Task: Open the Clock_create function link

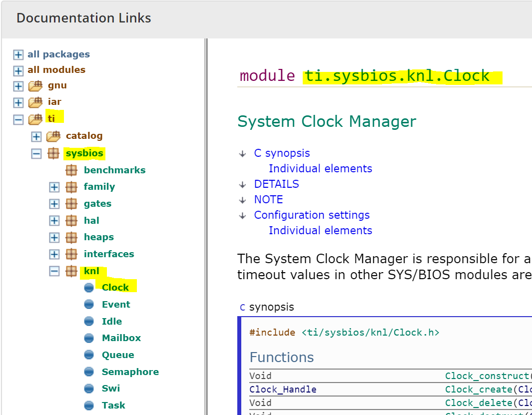Action: [479, 390]
